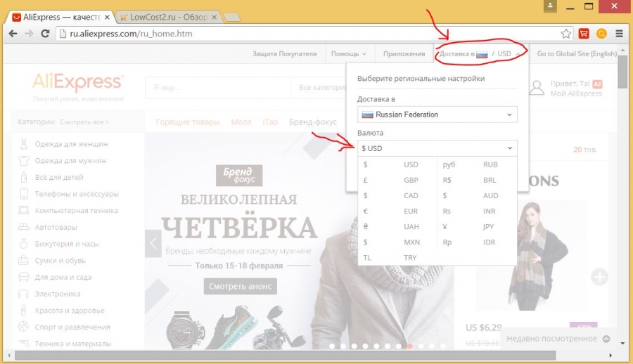The height and width of the screenshot is (364, 633).
Task: Click the horizontal scrollbar at page bottom
Action: click(285, 356)
